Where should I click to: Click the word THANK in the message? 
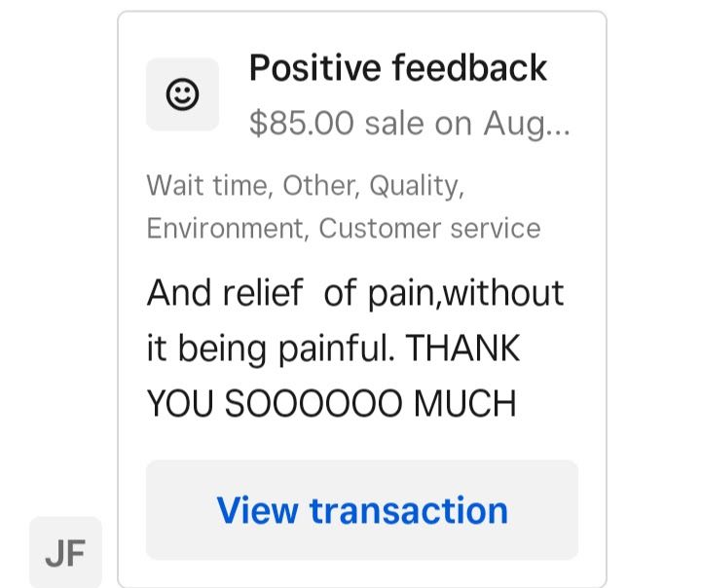(462, 348)
